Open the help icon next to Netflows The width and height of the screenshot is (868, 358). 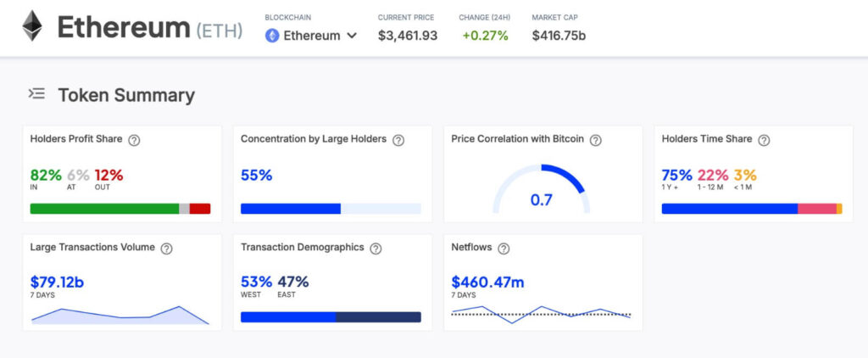(504, 249)
